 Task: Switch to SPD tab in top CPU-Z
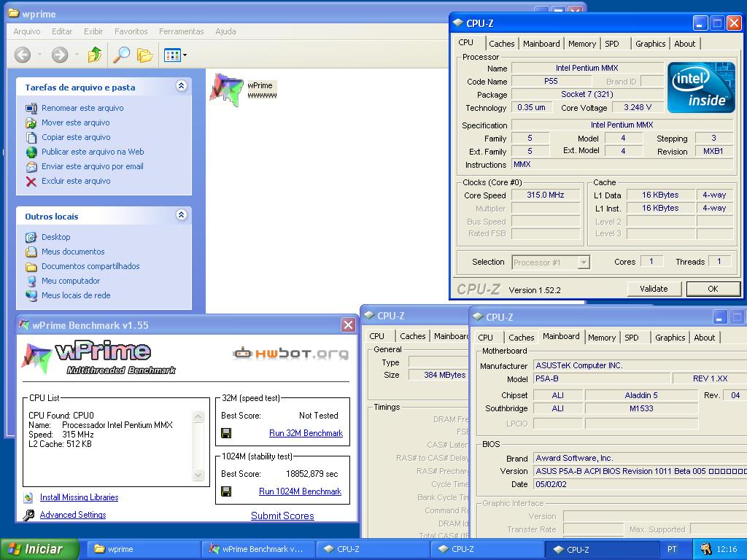tap(612, 44)
